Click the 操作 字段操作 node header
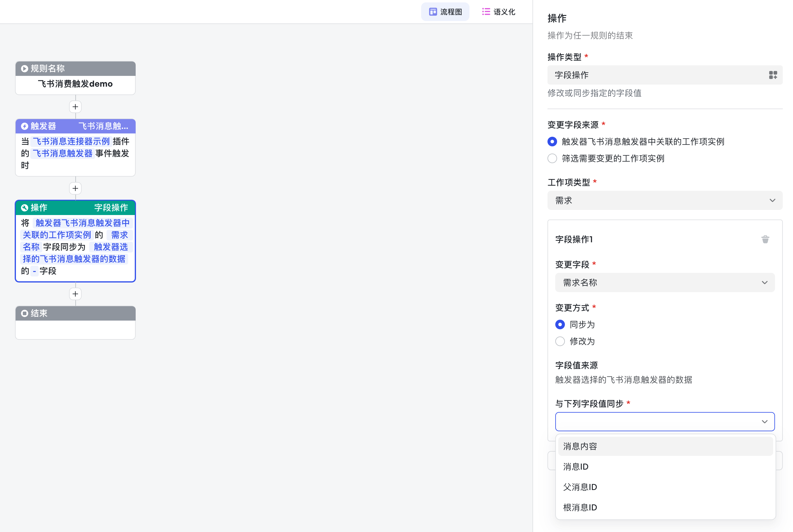The width and height of the screenshot is (793, 532). coord(75,208)
